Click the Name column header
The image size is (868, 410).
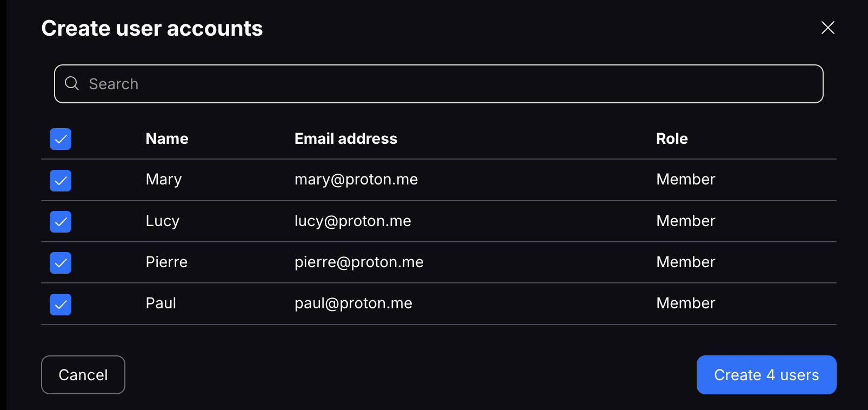pos(167,138)
